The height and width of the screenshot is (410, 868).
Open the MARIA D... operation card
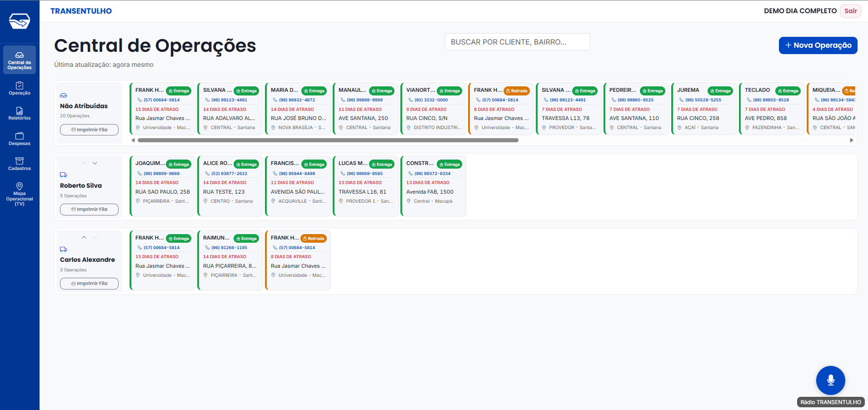298,109
